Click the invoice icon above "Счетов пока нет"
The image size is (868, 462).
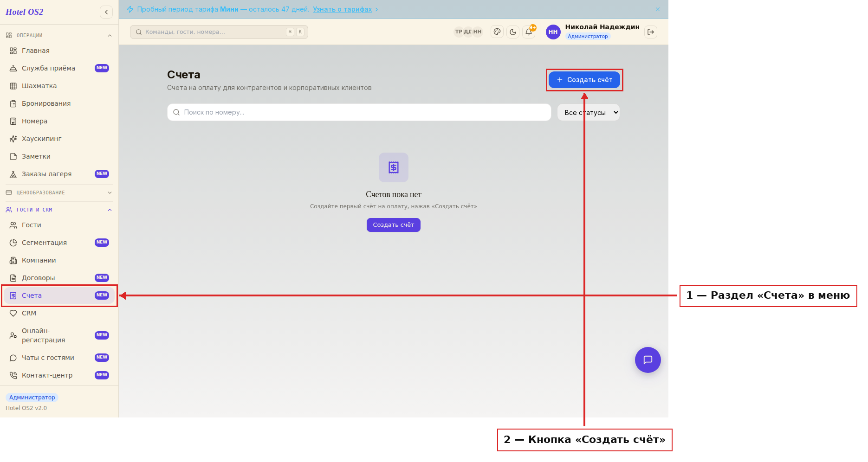click(394, 167)
